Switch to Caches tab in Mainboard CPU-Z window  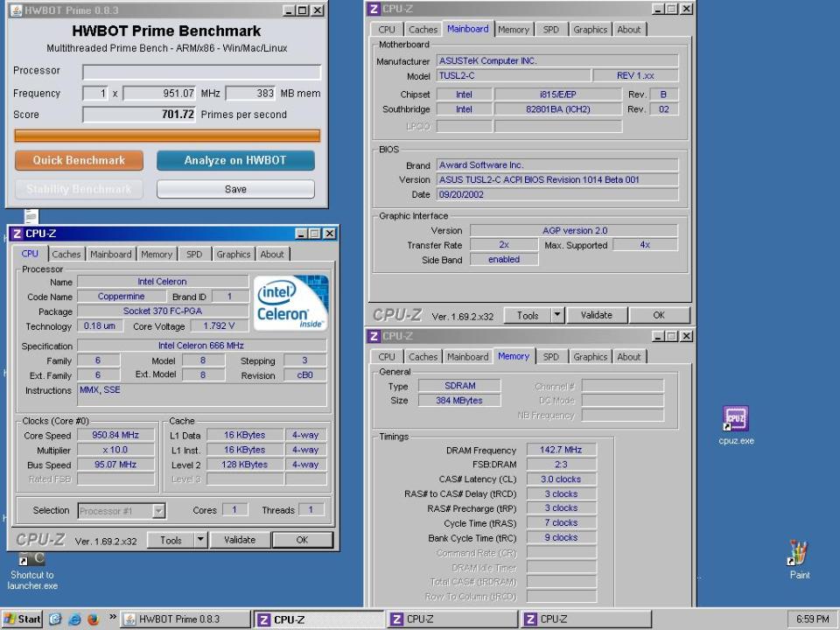(423, 30)
